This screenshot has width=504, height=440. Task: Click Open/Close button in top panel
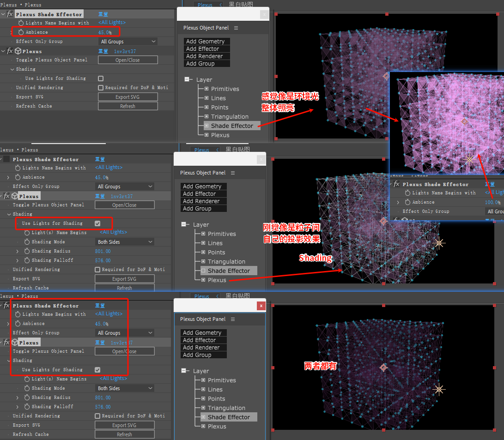[128, 60]
